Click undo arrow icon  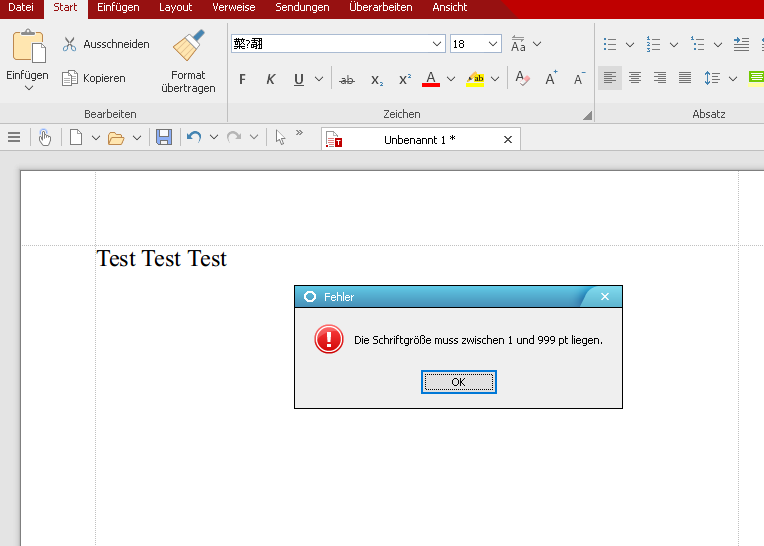coord(194,137)
